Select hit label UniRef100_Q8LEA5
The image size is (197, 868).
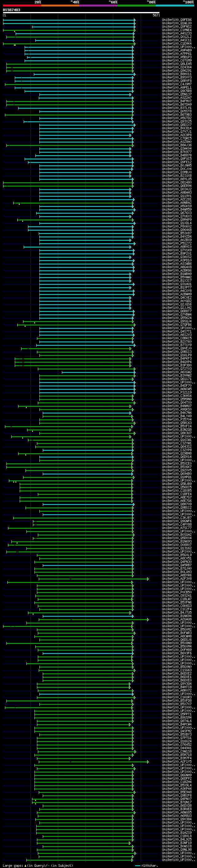(177, 64)
